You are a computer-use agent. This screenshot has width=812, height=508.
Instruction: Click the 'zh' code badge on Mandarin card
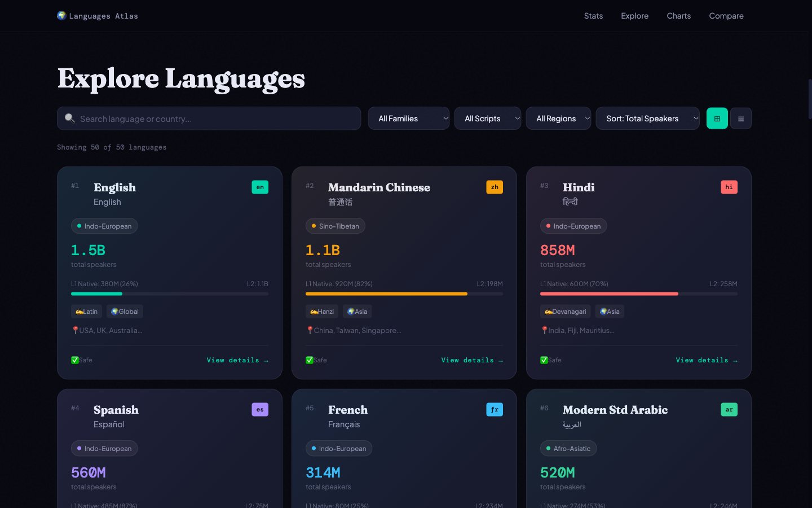point(495,187)
